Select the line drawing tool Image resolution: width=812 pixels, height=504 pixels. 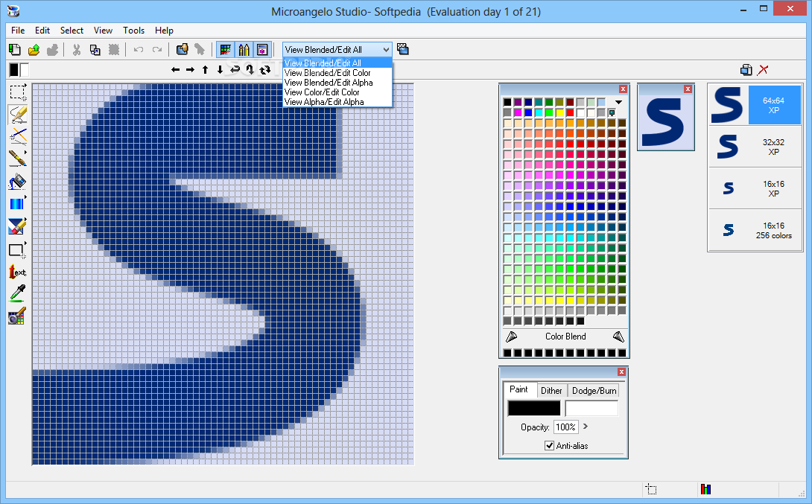[x=18, y=137]
